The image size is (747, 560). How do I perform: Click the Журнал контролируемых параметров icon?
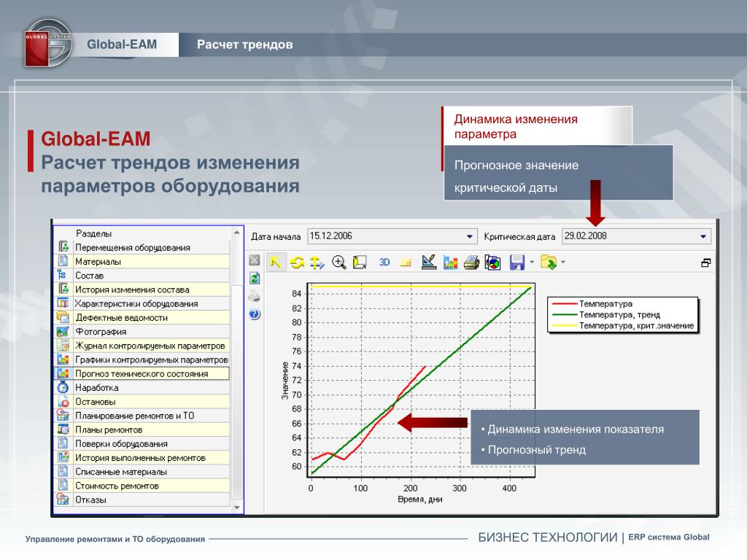[x=63, y=345]
